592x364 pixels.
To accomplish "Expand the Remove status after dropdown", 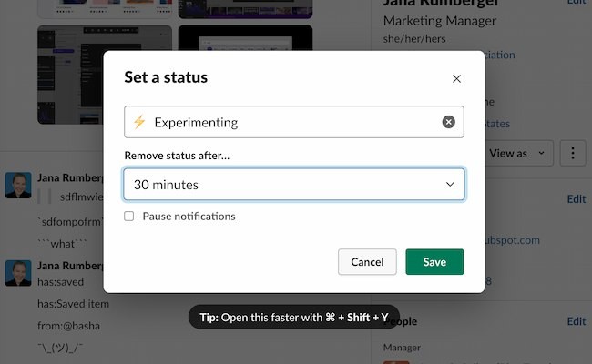I will click(x=294, y=184).
